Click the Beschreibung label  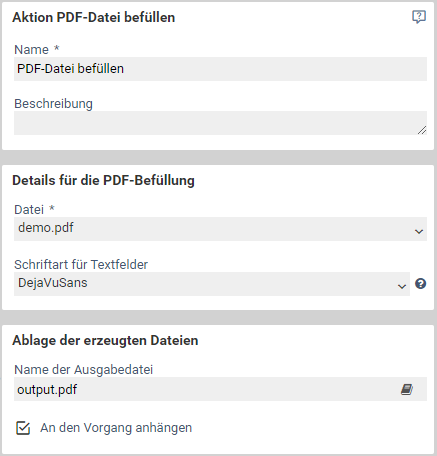(x=53, y=104)
